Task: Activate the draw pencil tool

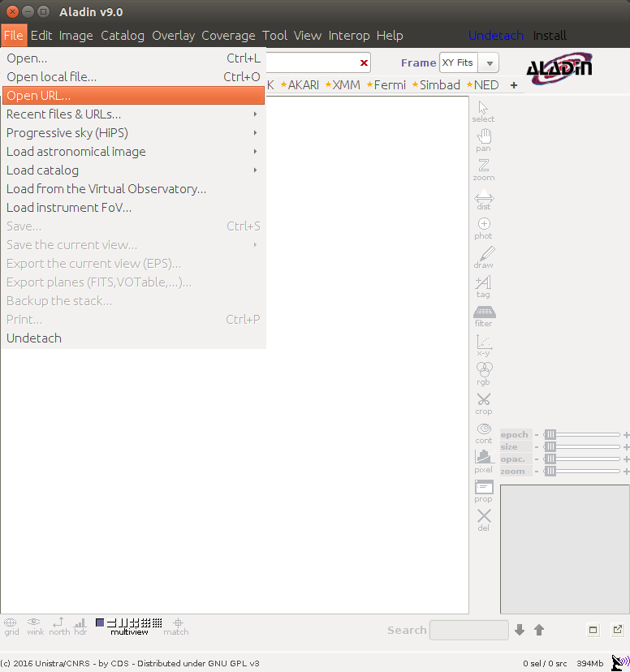Action: click(x=483, y=257)
